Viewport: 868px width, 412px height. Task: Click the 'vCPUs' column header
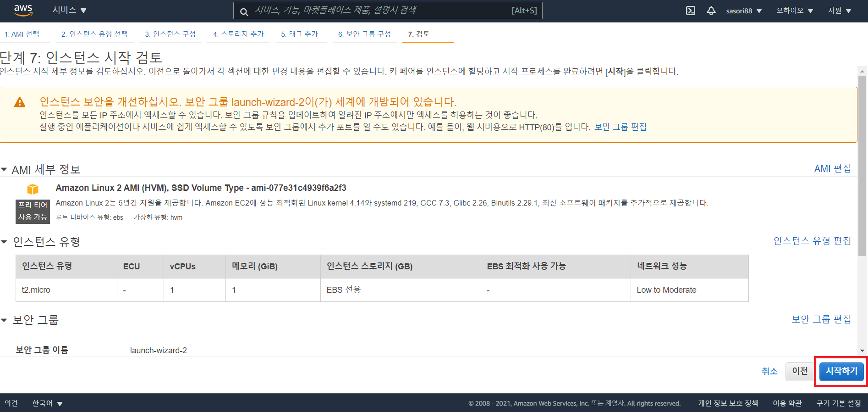(195, 267)
